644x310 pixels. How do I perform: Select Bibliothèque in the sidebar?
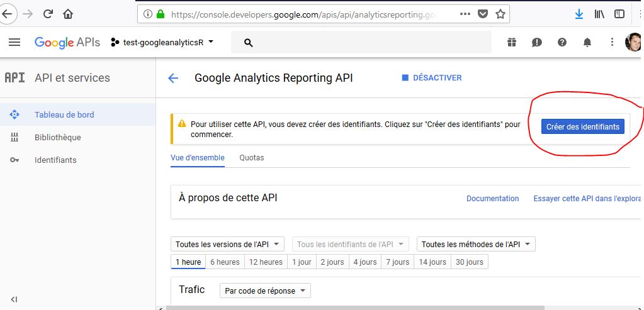(57, 137)
